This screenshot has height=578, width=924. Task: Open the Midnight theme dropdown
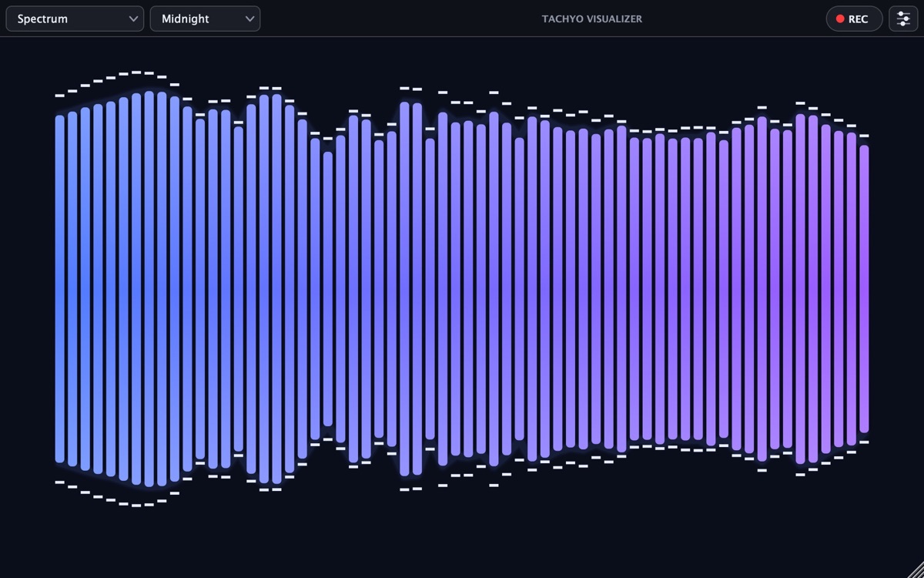click(x=205, y=18)
